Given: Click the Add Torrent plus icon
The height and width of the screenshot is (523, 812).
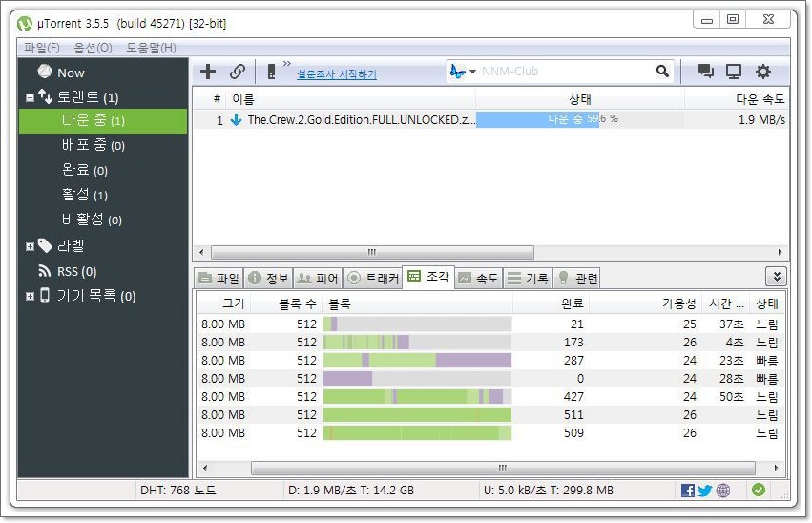Looking at the screenshot, I should 208,72.
